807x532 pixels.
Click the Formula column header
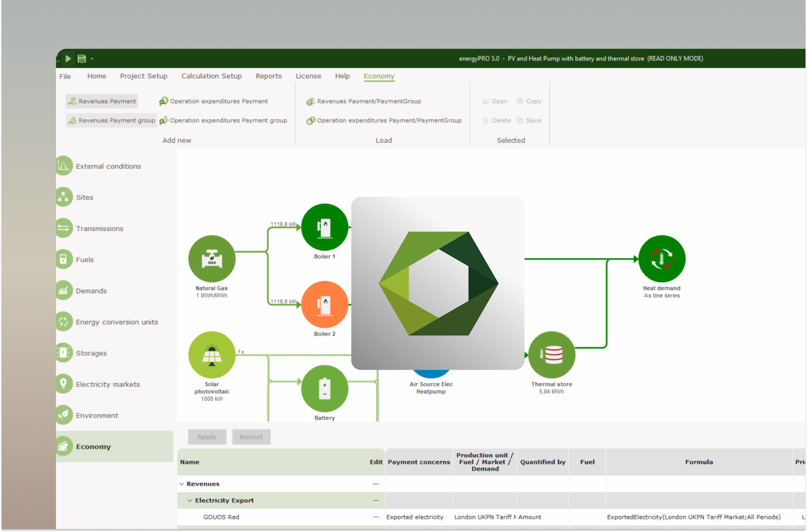coord(699,462)
